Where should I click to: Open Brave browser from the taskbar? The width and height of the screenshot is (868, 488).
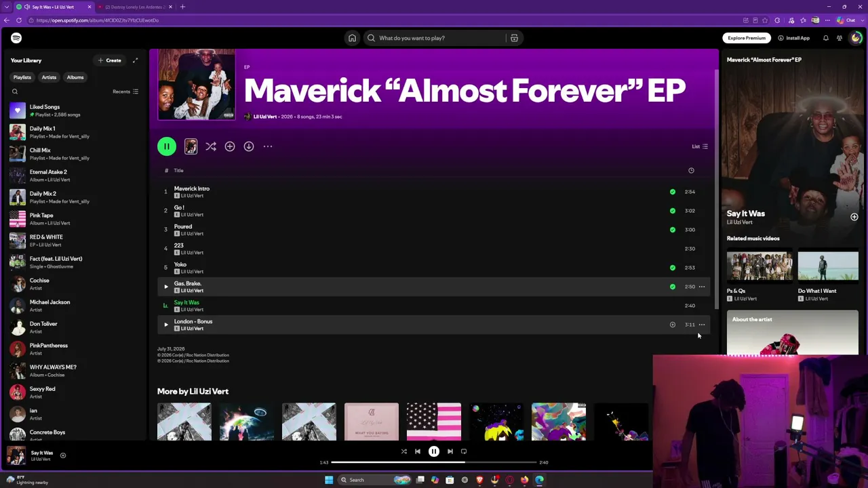(x=479, y=480)
